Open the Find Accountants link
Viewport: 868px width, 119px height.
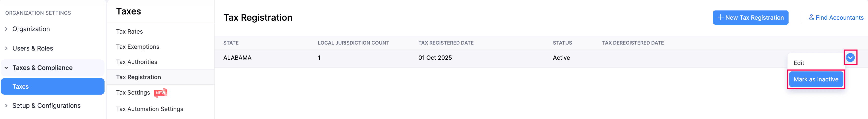tap(839, 18)
